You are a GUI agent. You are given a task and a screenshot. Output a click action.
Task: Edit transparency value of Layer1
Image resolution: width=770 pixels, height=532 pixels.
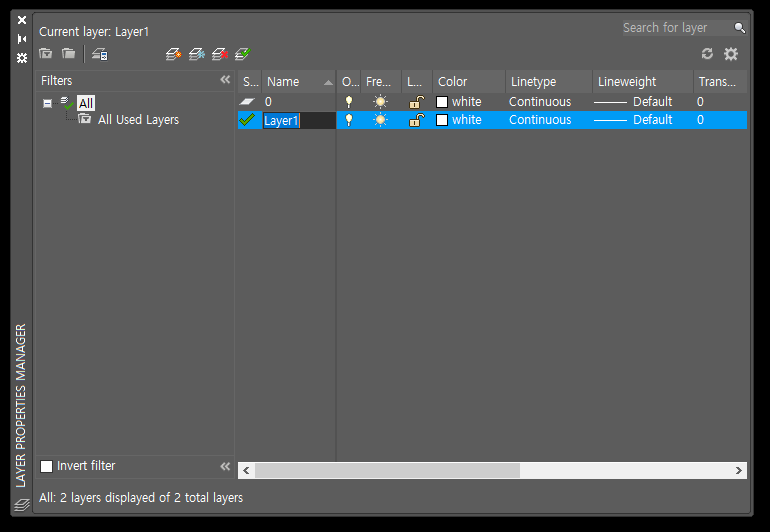(x=700, y=119)
